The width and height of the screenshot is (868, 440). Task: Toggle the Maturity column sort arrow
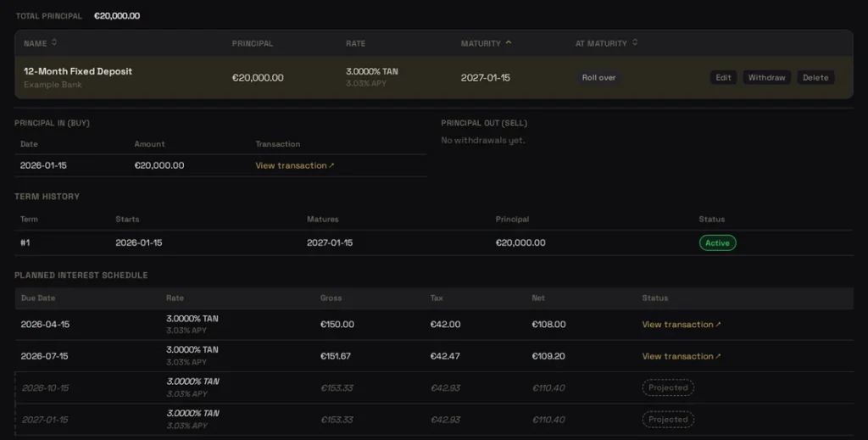(509, 42)
